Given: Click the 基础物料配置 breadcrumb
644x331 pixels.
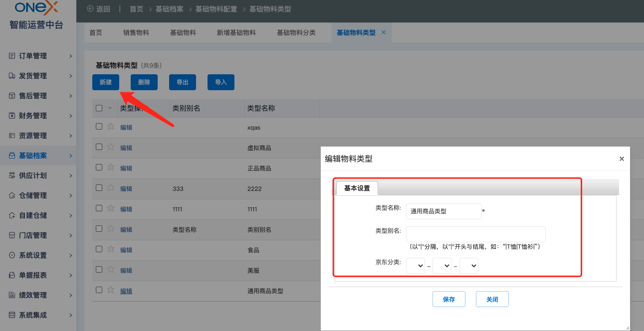Looking at the screenshot, I should (216, 9).
